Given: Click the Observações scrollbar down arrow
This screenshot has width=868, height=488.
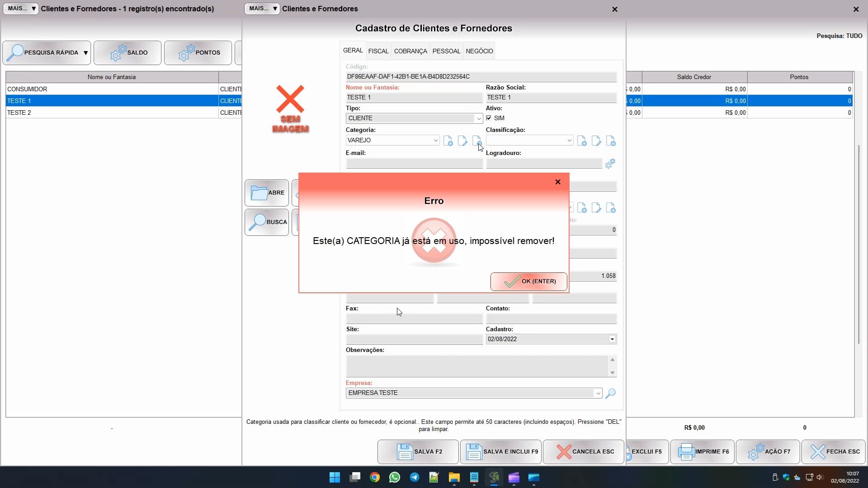Looking at the screenshot, I should (612, 373).
